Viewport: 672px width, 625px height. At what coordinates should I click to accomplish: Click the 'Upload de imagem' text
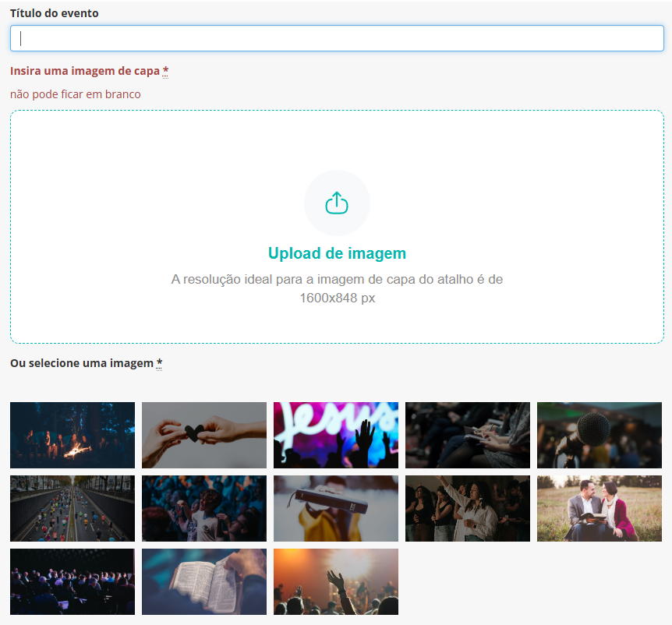[337, 253]
